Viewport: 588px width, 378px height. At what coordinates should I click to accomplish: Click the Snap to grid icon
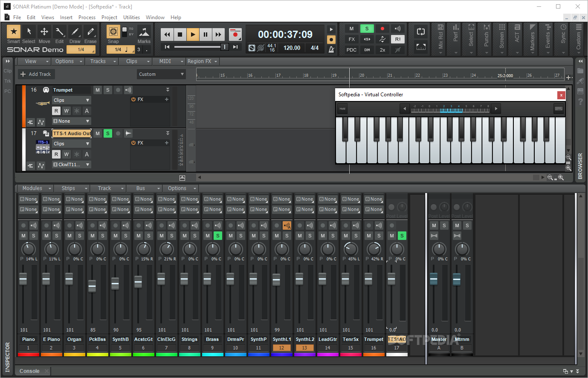coord(113,32)
